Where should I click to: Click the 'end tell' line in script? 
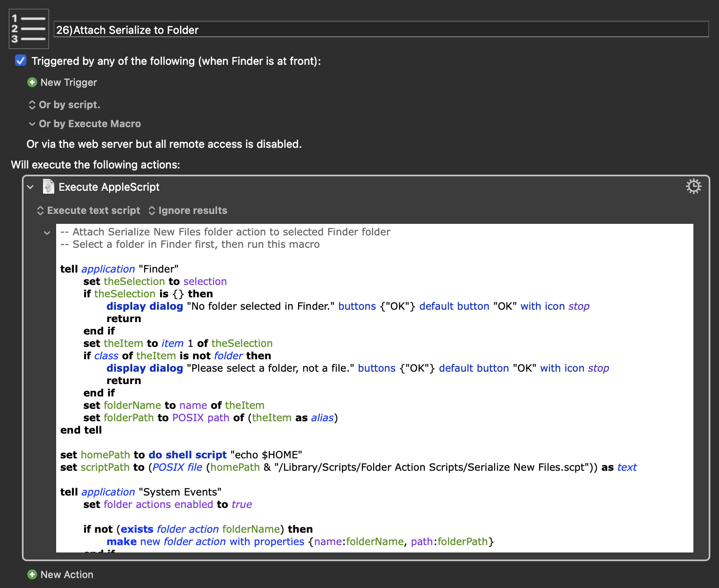tap(81, 430)
